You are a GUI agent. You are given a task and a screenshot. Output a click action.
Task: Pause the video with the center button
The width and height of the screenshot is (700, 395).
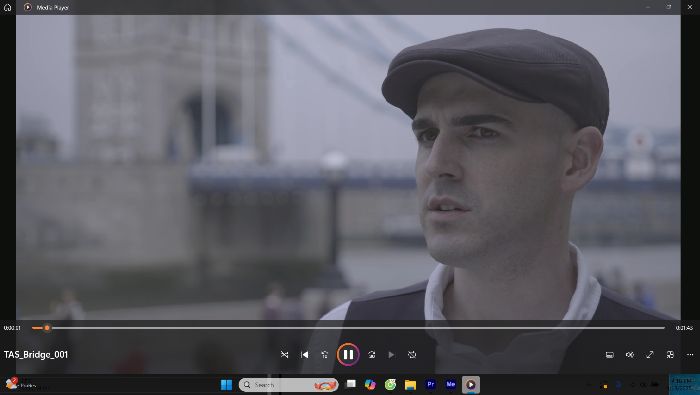pyautogui.click(x=348, y=354)
